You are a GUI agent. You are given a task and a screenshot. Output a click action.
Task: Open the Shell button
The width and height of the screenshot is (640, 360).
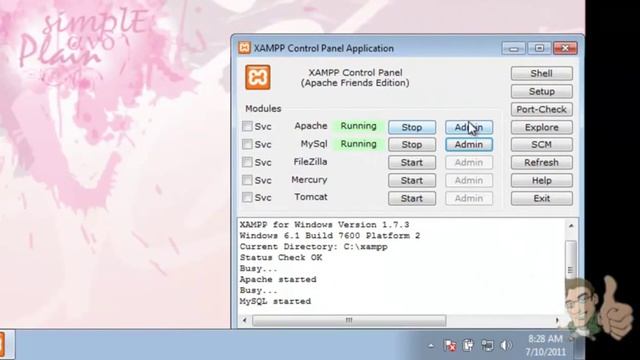[542, 73]
